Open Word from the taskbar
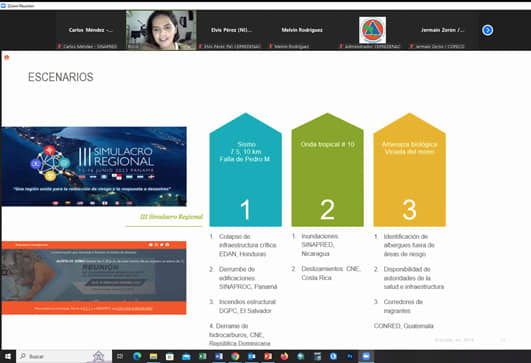The image size is (531, 363). [x=219, y=356]
